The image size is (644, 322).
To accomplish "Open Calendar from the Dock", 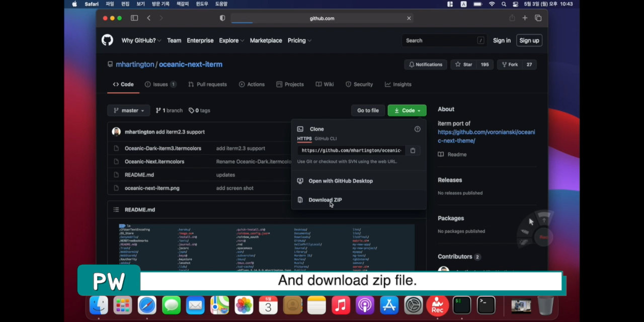I will click(x=268, y=305).
